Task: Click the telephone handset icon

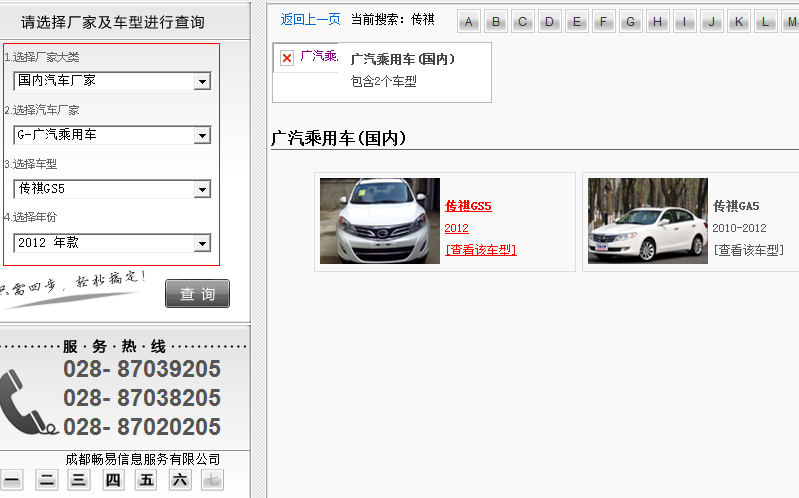Action: pos(28,402)
